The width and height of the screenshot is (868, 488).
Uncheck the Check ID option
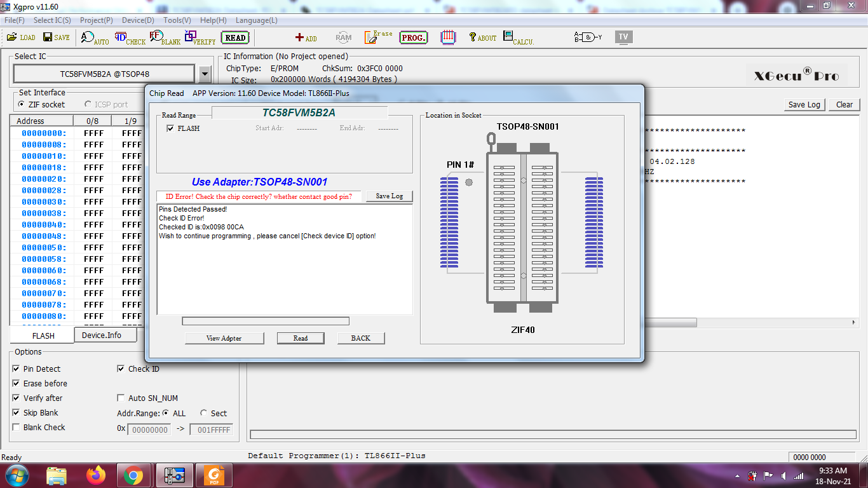tap(121, 369)
